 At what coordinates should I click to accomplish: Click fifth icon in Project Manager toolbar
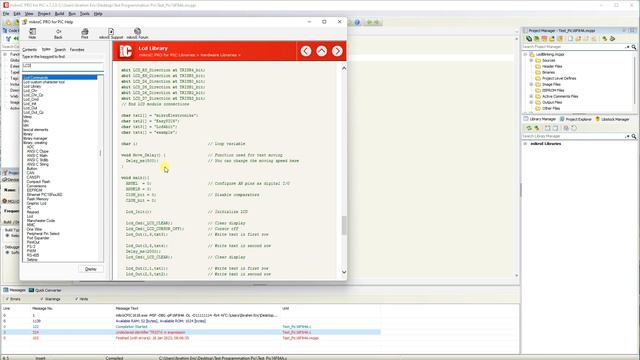coord(560,39)
